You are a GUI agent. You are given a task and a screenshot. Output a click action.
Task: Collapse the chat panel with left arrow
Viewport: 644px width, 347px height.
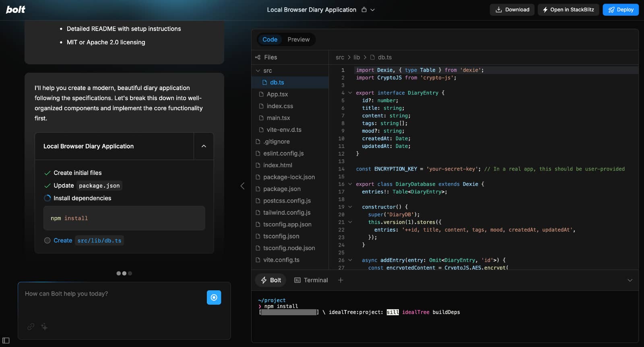(242, 186)
